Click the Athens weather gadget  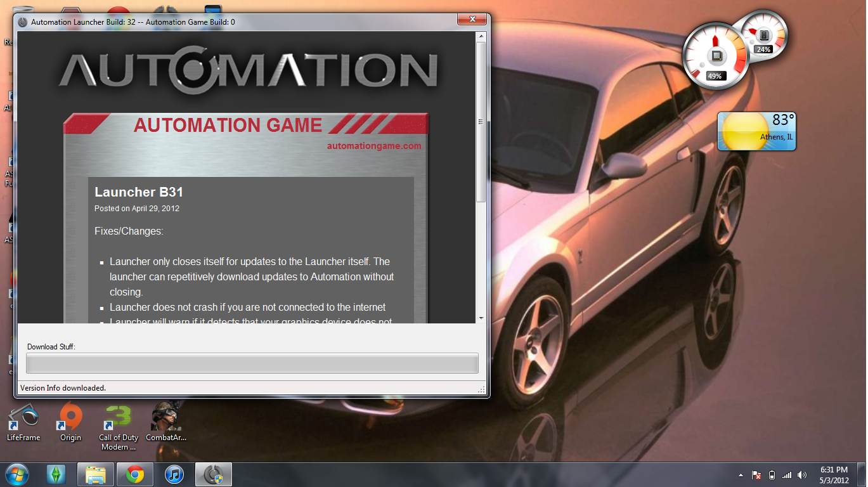[756, 131]
